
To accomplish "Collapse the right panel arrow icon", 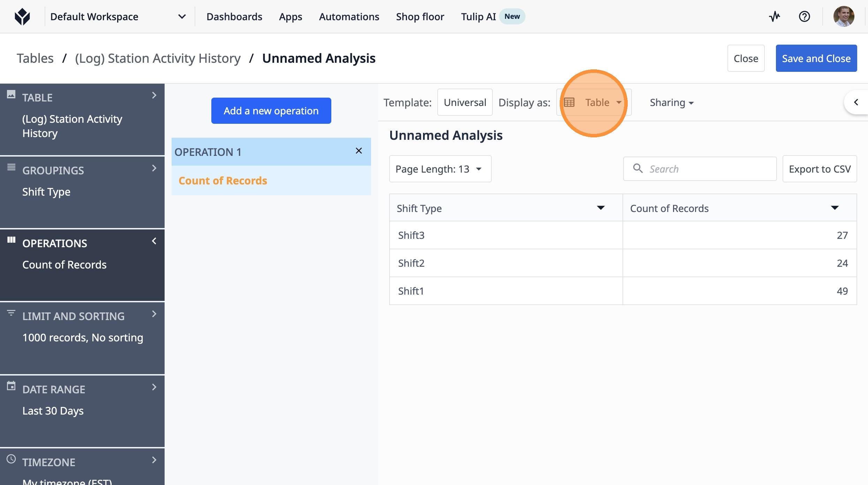I will pos(856,102).
